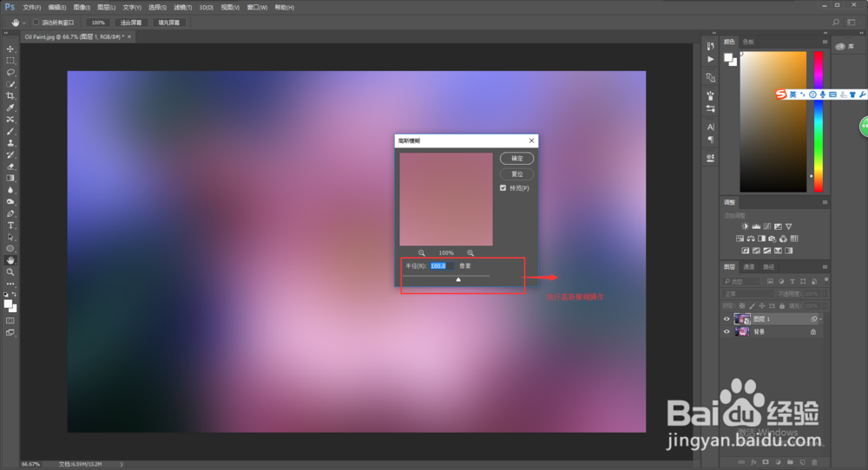Open 调整 panel flyout menu

click(825, 202)
